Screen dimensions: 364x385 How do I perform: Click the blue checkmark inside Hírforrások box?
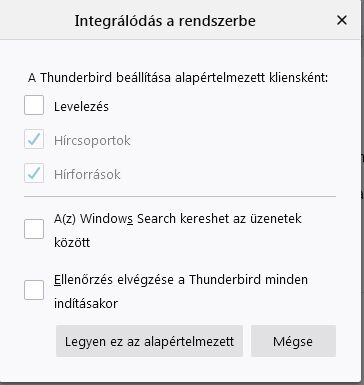34,173
